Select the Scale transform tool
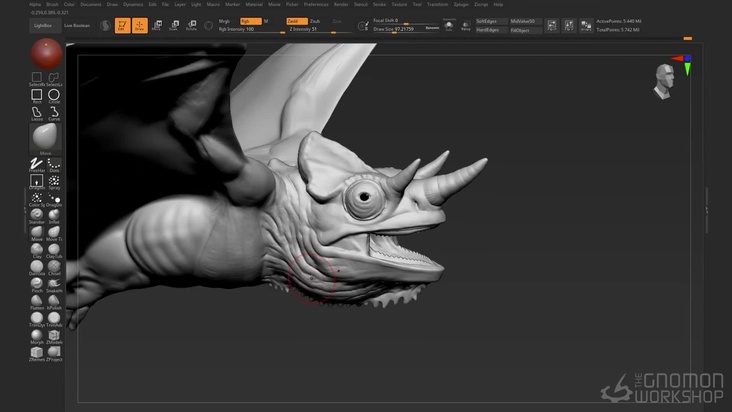This screenshot has width=732, height=412. coord(173,25)
